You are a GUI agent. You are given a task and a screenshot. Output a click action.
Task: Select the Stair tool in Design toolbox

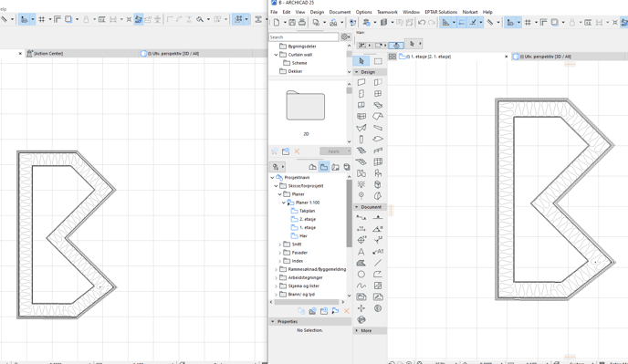[x=361, y=151]
